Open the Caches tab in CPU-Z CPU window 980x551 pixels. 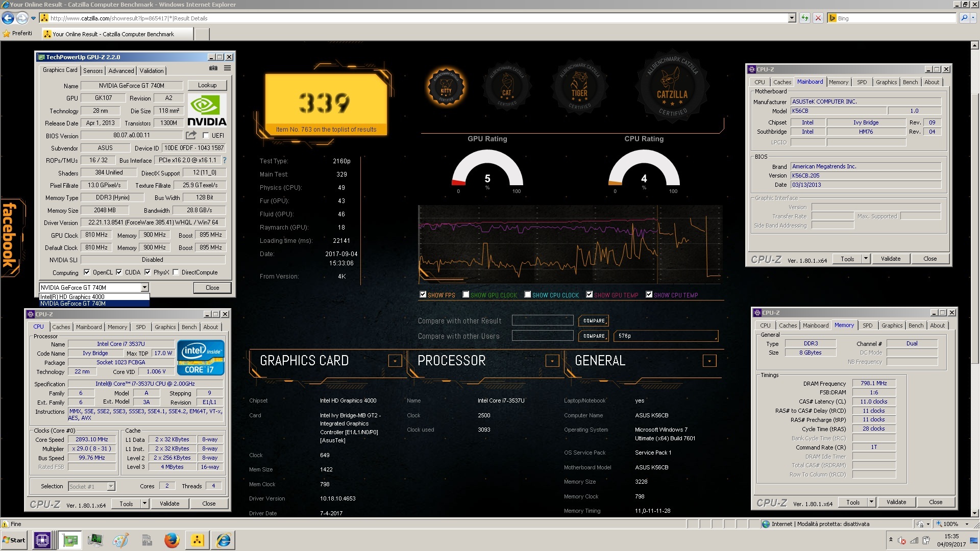[x=61, y=327]
